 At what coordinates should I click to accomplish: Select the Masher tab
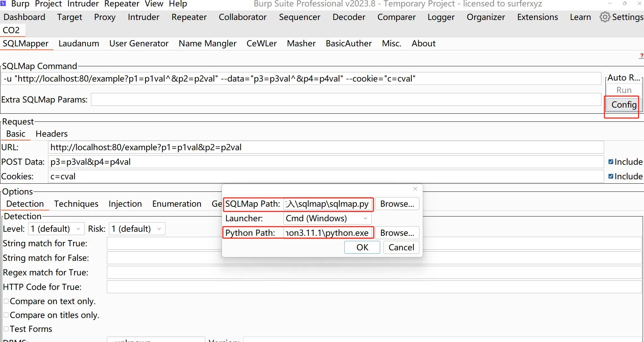tap(301, 43)
